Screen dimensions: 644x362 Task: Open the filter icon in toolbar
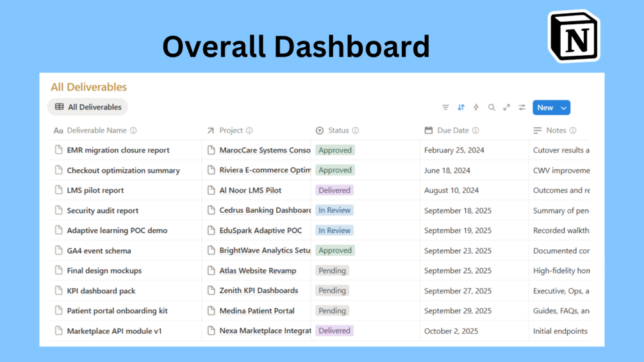(445, 108)
